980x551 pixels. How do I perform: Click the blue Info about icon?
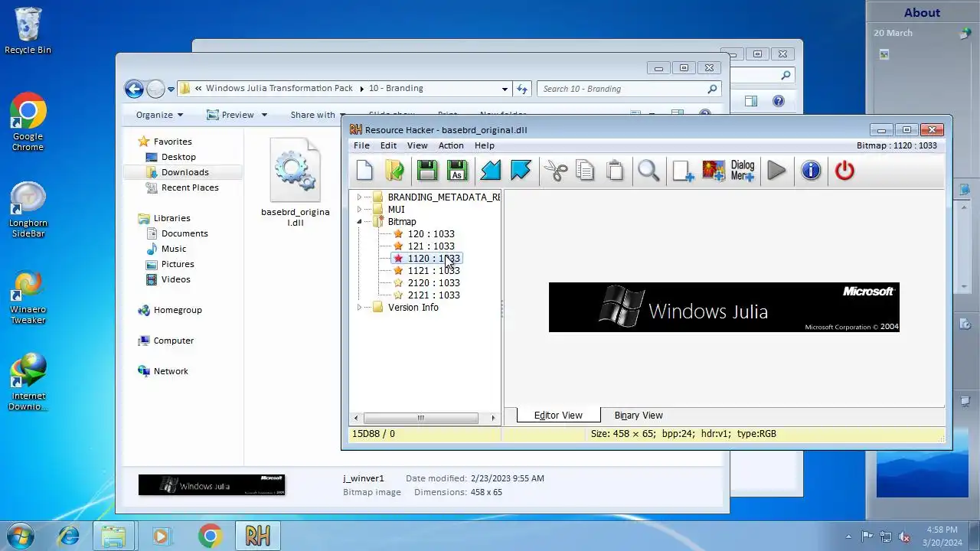pos(811,170)
